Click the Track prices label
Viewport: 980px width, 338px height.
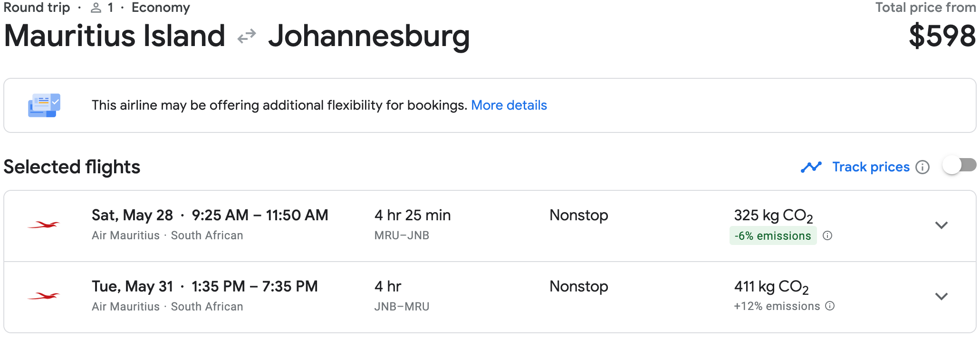point(870,167)
